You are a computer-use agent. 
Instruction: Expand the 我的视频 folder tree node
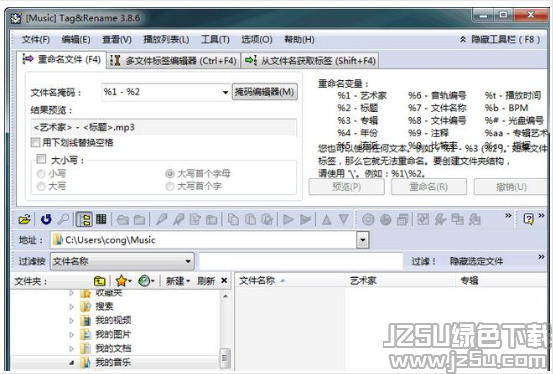click(x=72, y=320)
